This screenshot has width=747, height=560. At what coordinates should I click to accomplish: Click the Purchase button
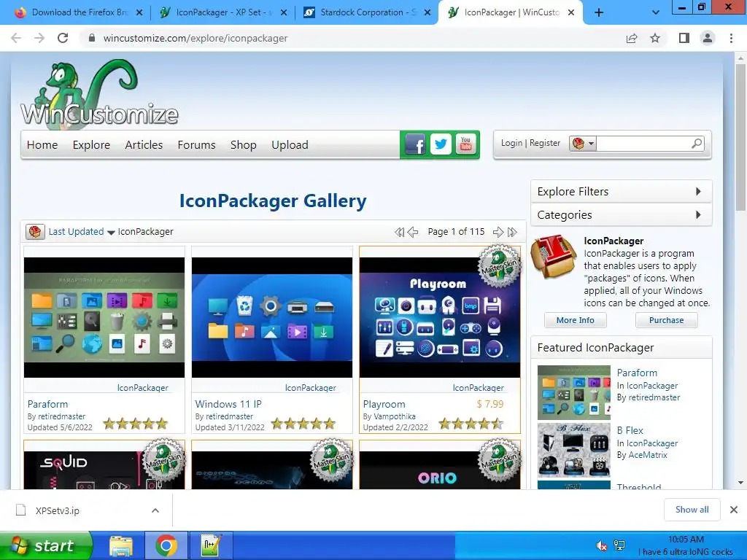point(667,320)
